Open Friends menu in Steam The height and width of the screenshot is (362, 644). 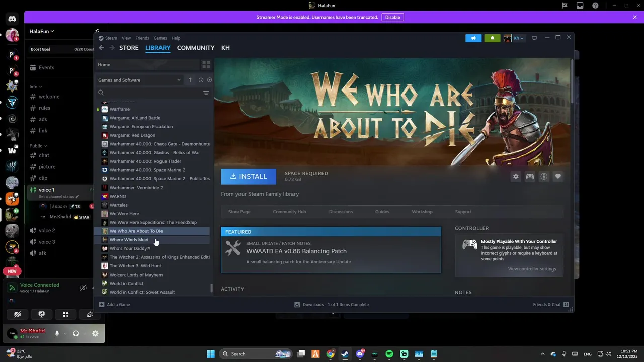click(x=142, y=38)
